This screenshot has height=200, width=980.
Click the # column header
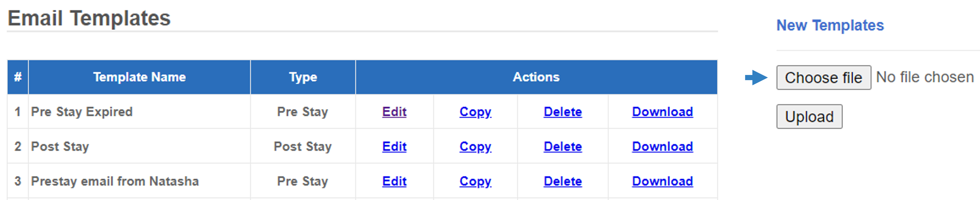pos(18,77)
